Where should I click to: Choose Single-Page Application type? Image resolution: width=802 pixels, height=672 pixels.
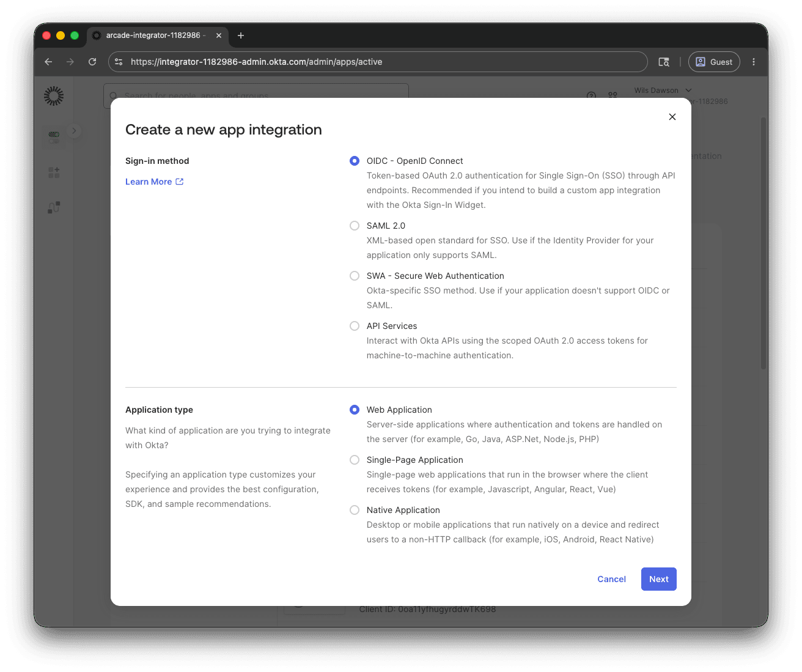coord(355,460)
